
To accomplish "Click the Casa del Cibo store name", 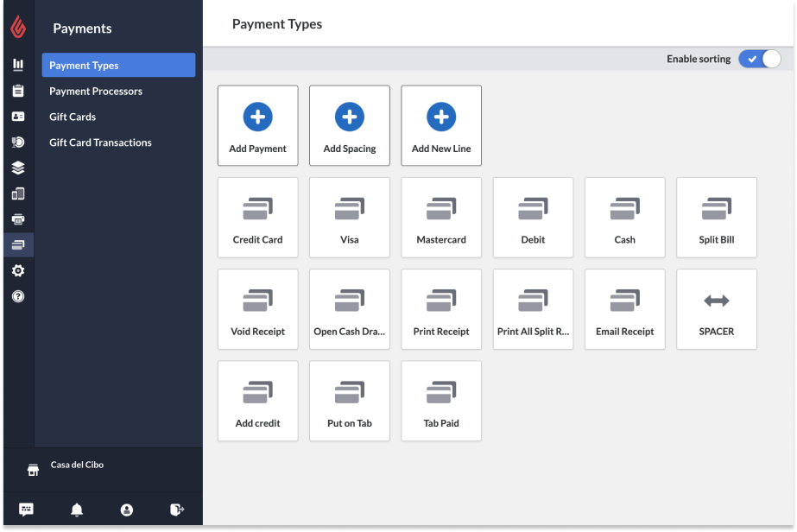I will pos(77,465).
